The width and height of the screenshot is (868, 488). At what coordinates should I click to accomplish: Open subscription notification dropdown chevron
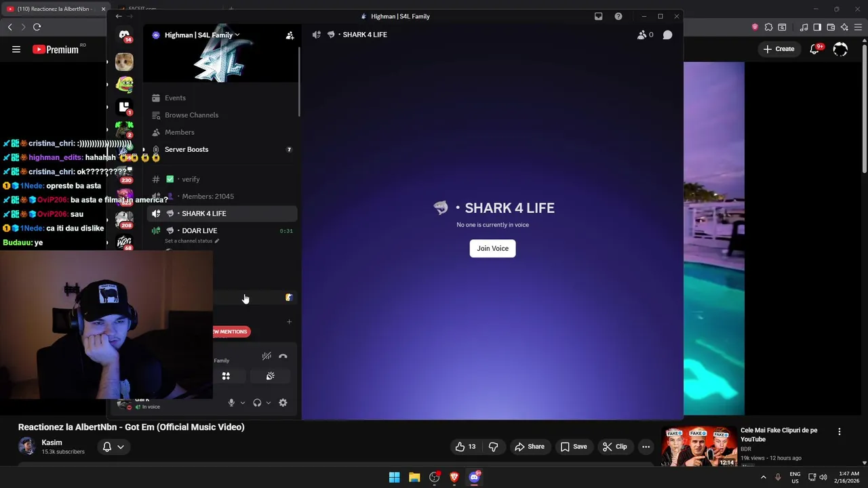[x=121, y=447]
